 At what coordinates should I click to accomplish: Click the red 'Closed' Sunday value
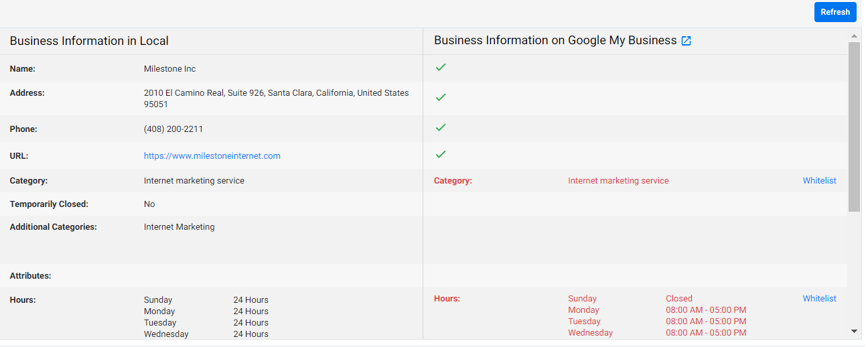click(x=679, y=299)
